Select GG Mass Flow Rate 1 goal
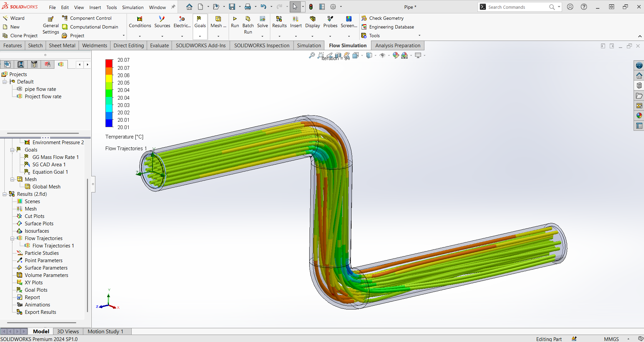644x342 pixels. 55,157
